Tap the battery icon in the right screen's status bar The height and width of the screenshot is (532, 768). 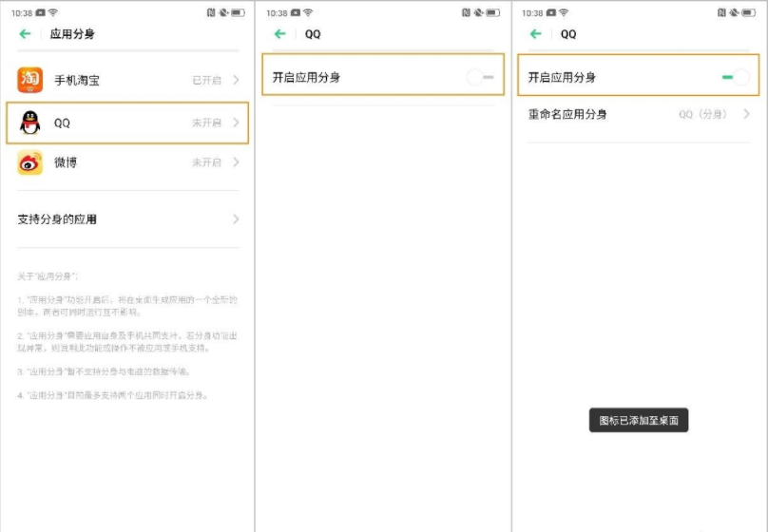749,12
